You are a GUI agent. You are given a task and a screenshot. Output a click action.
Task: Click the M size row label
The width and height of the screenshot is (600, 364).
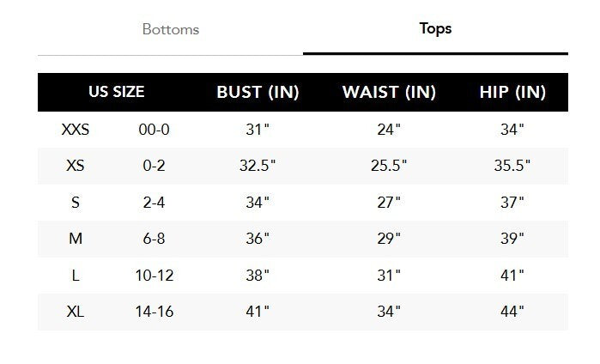(76, 239)
